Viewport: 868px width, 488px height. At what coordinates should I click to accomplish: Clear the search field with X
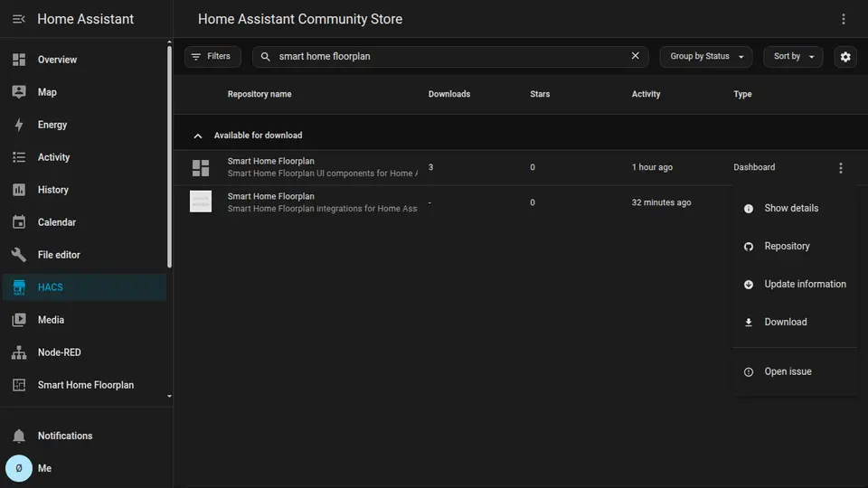click(x=635, y=56)
